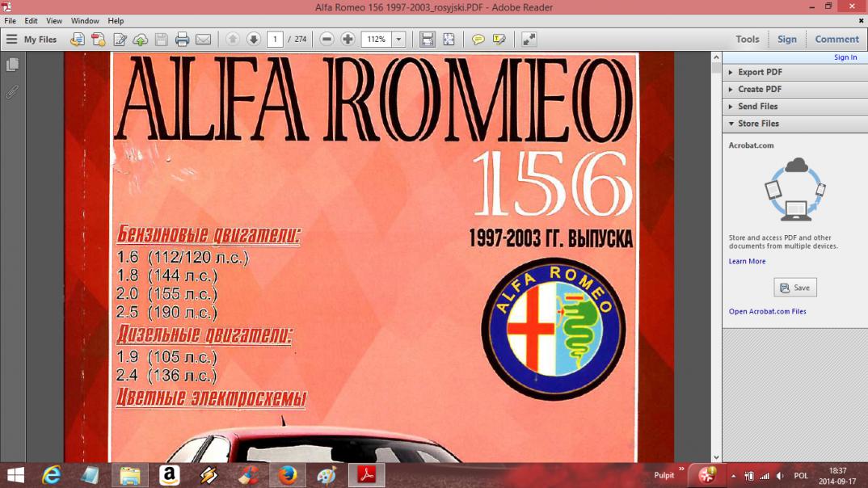Click the Save button in Store Files
This screenshot has height=488, width=868.
pos(795,288)
